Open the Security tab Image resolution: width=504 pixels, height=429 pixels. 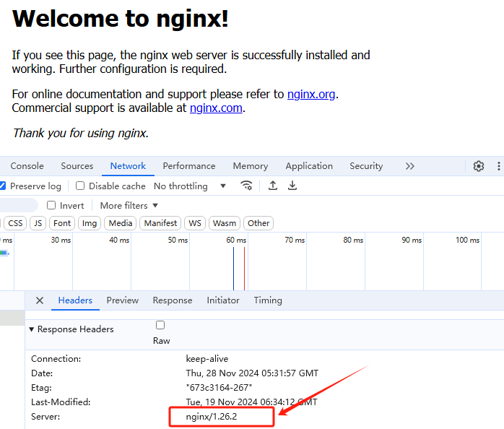pos(366,166)
